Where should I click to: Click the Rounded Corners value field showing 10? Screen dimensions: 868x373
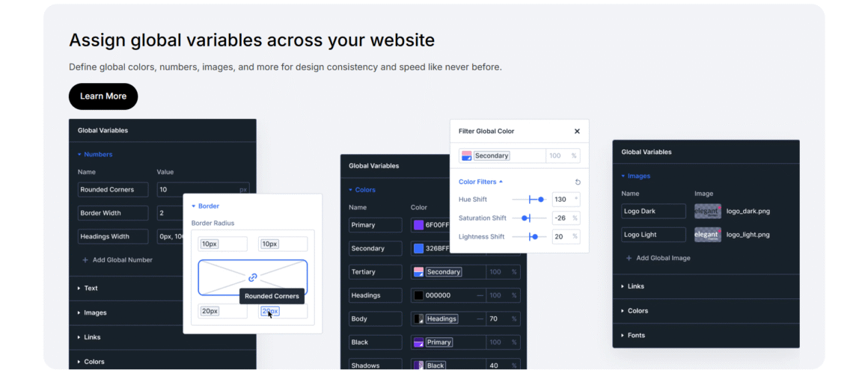click(x=204, y=190)
